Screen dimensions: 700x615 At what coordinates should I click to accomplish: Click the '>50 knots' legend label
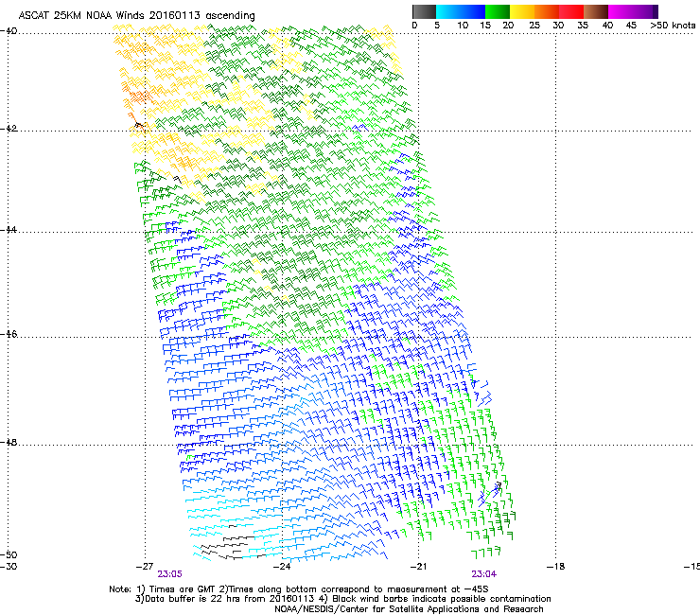pyautogui.click(x=673, y=25)
